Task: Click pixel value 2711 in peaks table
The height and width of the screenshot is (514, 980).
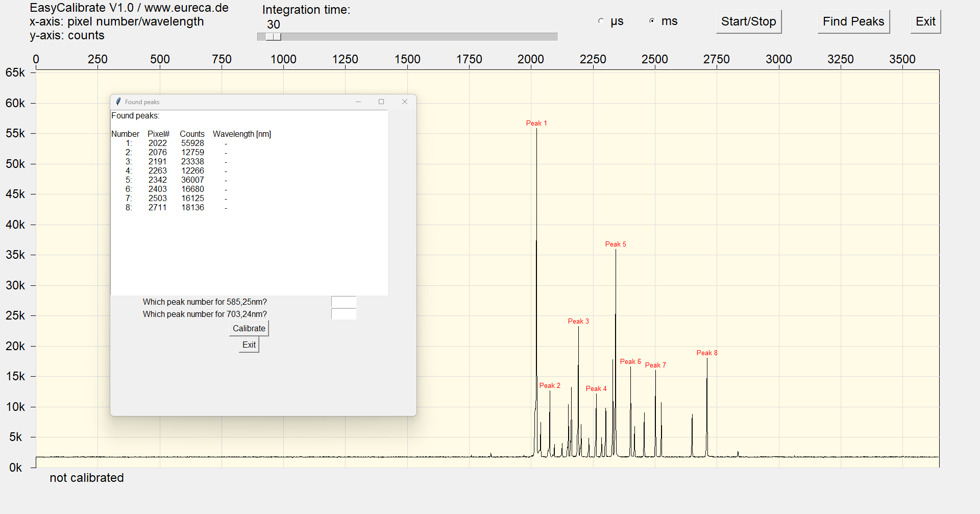Action: point(158,208)
